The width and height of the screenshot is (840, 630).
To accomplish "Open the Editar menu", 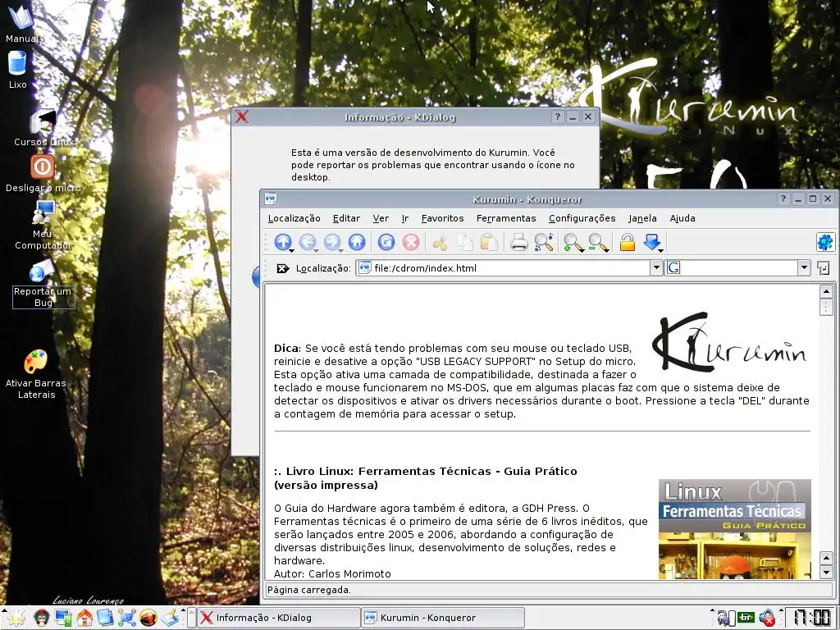I will 346,218.
